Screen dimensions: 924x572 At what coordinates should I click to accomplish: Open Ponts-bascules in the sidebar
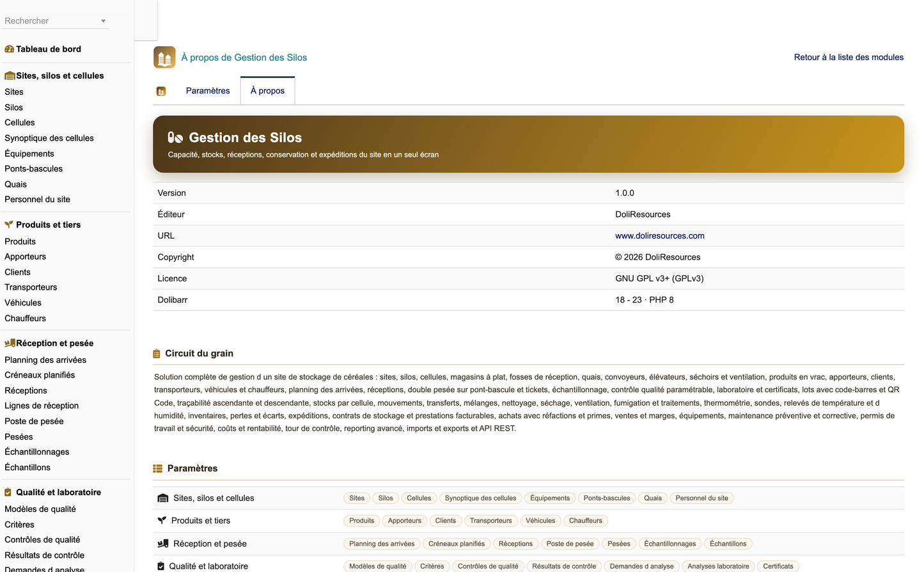click(34, 169)
